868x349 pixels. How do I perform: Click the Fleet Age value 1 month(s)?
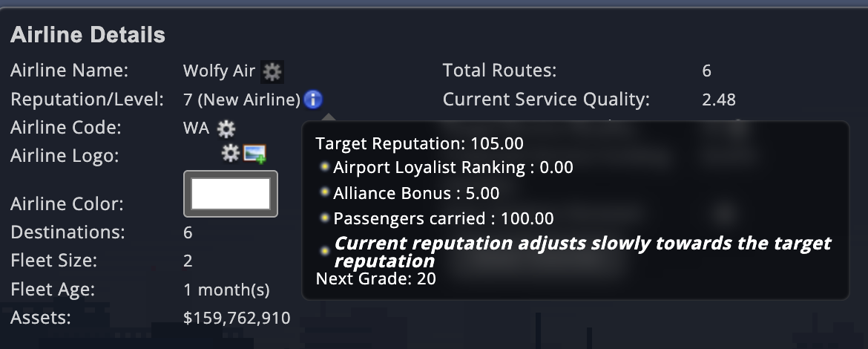(x=226, y=290)
